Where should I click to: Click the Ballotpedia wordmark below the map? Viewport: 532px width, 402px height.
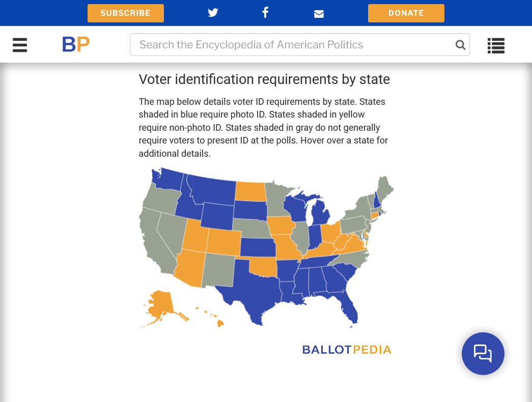tap(347, 350)
